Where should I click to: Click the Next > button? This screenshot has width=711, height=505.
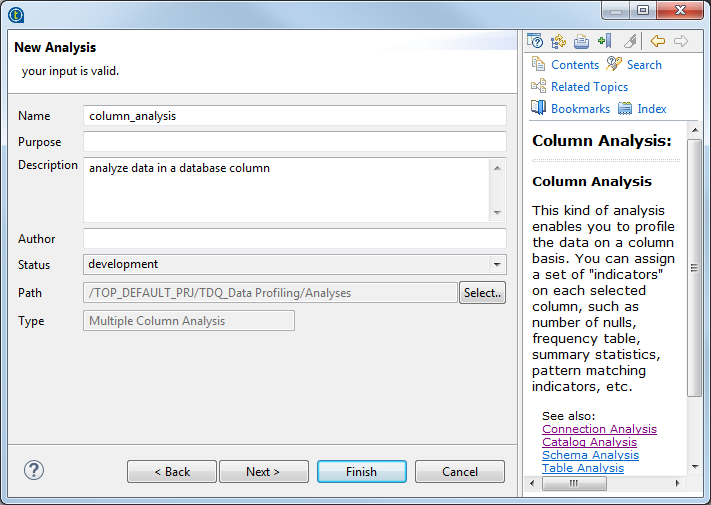pos(263,472)
